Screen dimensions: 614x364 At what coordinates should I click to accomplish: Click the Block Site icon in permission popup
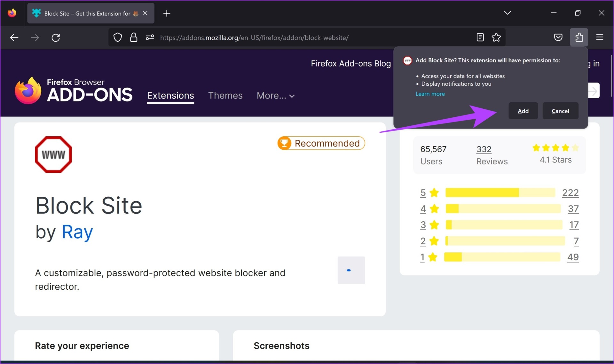coord(407,60)
